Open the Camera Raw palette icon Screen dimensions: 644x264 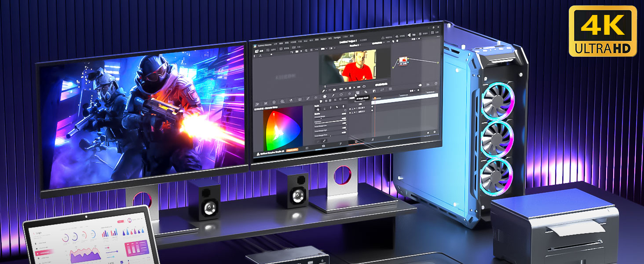pos(257,104)
